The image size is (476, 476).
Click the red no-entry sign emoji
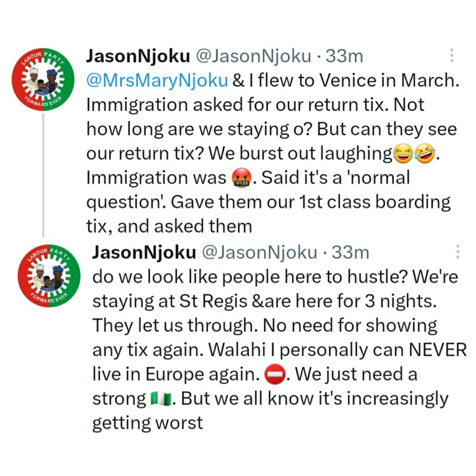pos(275,375)
